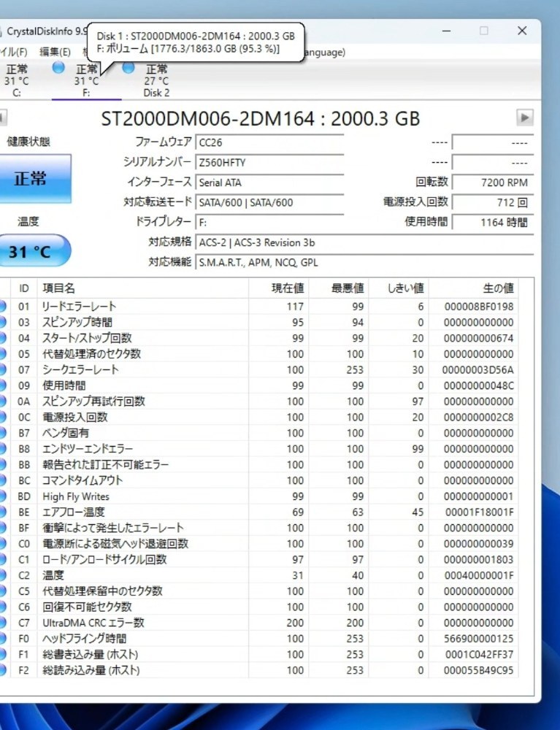Click the 健康状態 label
This screenshot has height=730, width=560.
click(28, 142)
